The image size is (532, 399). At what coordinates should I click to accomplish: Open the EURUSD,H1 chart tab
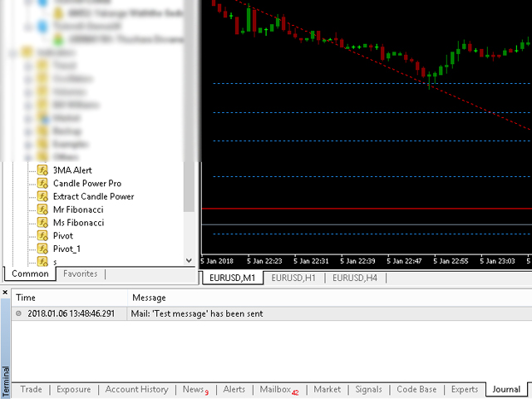click(293, 278)
